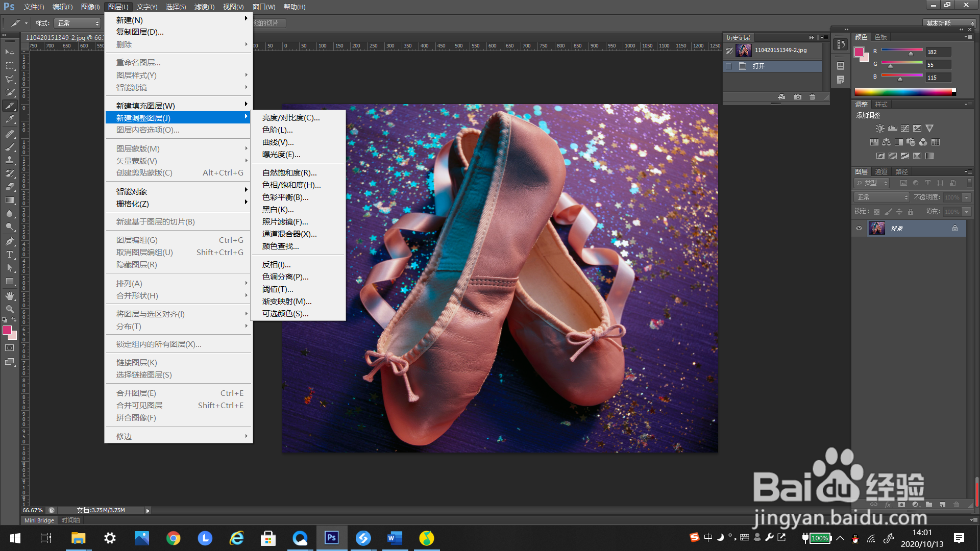Click the Color Balance scales icon
Screen dimensions: 980x551
click(887, 142)
